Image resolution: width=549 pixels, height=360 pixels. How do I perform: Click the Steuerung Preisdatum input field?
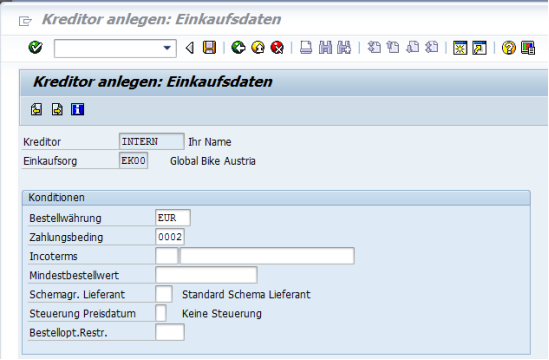point(161,313)
